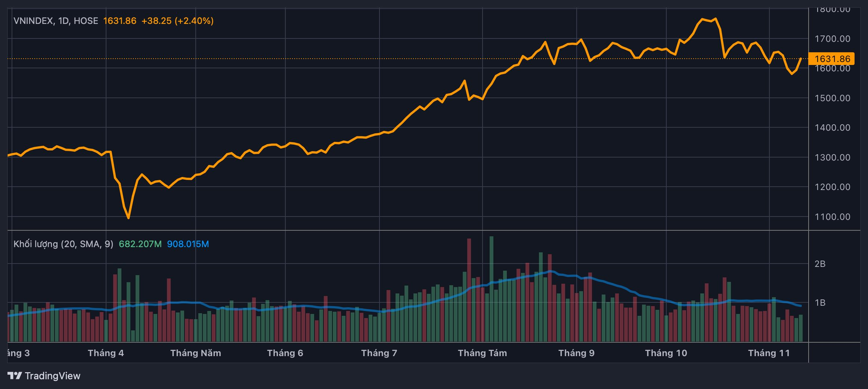The width and height of the screenshot is (868, 389).
Task: Click the 1B volume axis label
Action: click(x=820, y=303)
